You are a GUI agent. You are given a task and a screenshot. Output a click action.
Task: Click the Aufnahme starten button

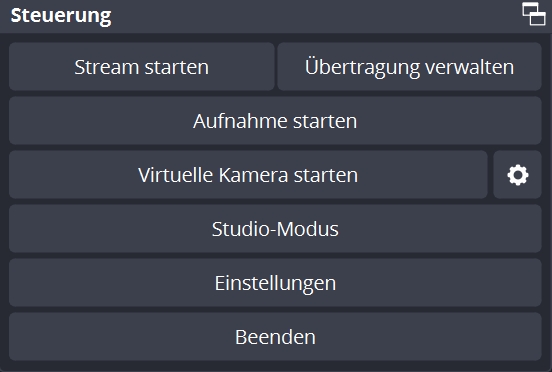pyautogui.click(x=275, y=121)
